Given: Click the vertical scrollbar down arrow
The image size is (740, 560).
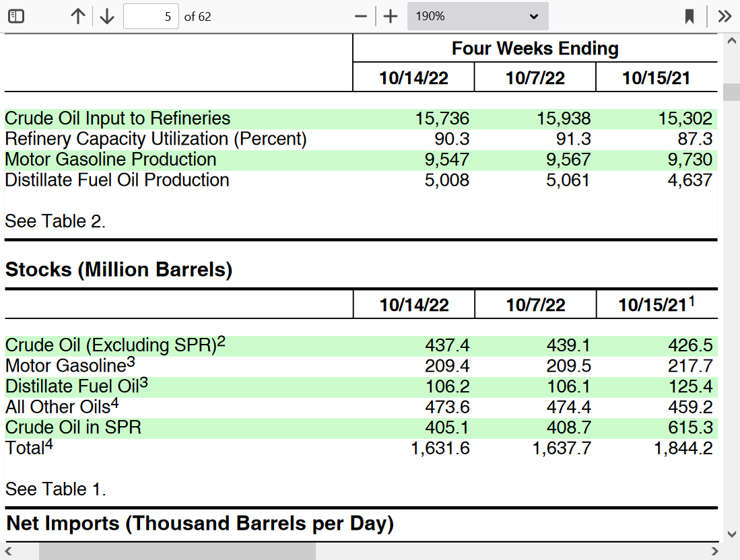Looking at the screenshot, I should click(x=732, y=534).
